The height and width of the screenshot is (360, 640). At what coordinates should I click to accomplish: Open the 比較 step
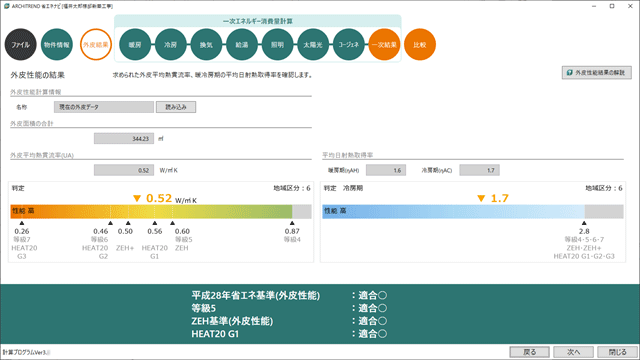[x=420, y=44]
